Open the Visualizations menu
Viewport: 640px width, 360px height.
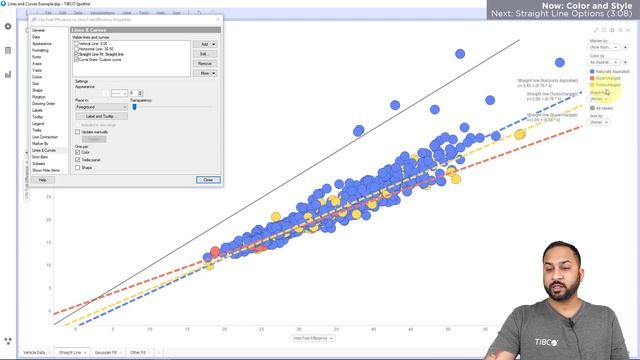102,13
